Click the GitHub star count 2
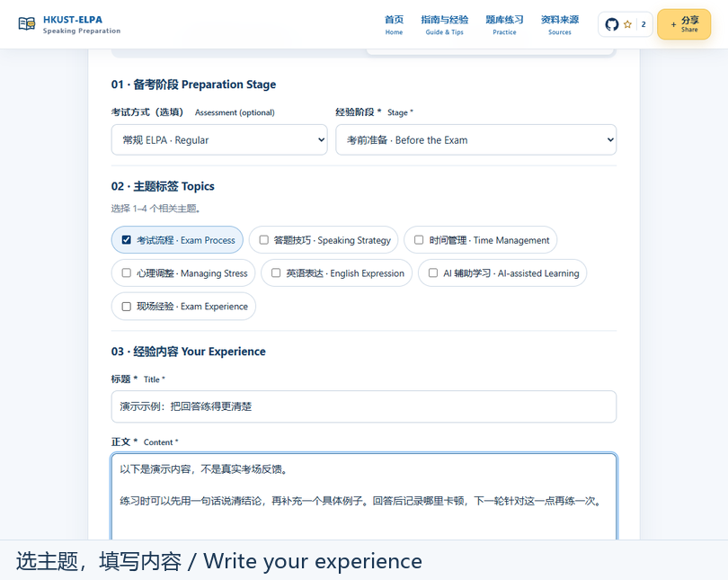Screen dimensions: 728x580 [644, 24]
